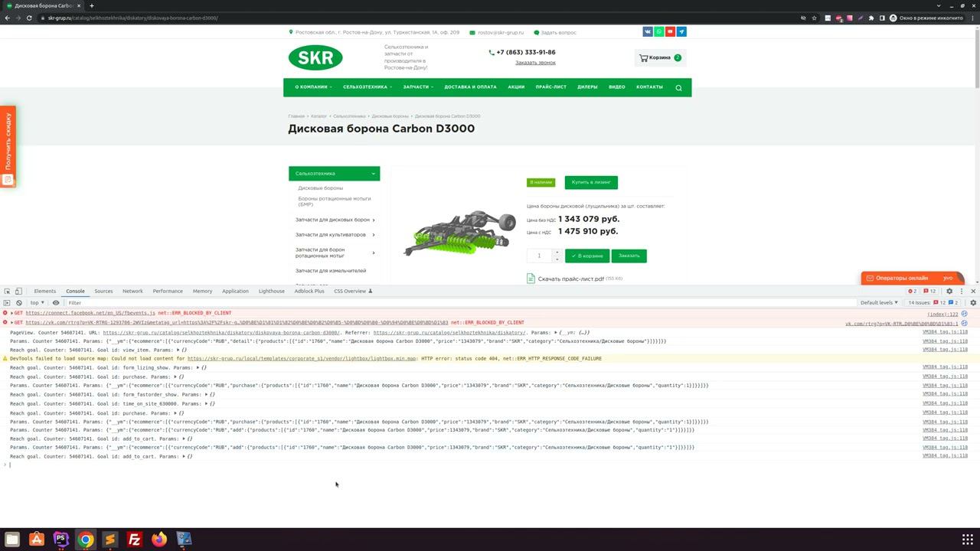This screenshot has width=980, height=551.
Task: Open the Chrome extensions puzzle icon
Action: (871, 18)
